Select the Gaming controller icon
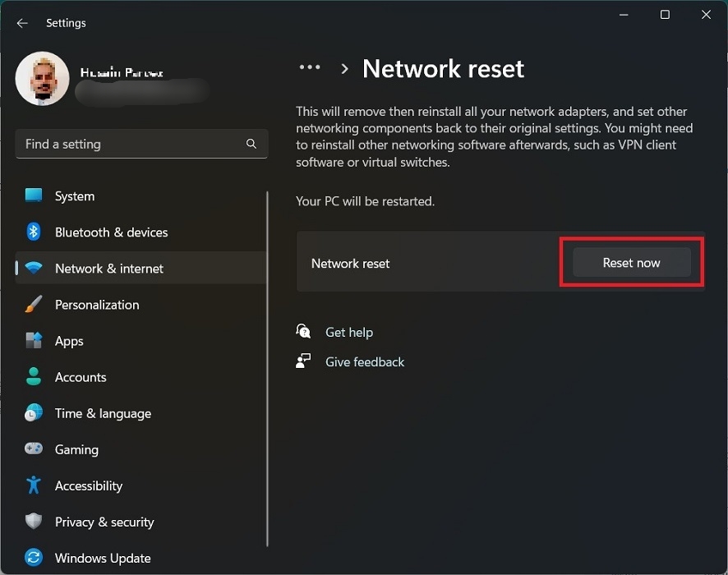 33,449
